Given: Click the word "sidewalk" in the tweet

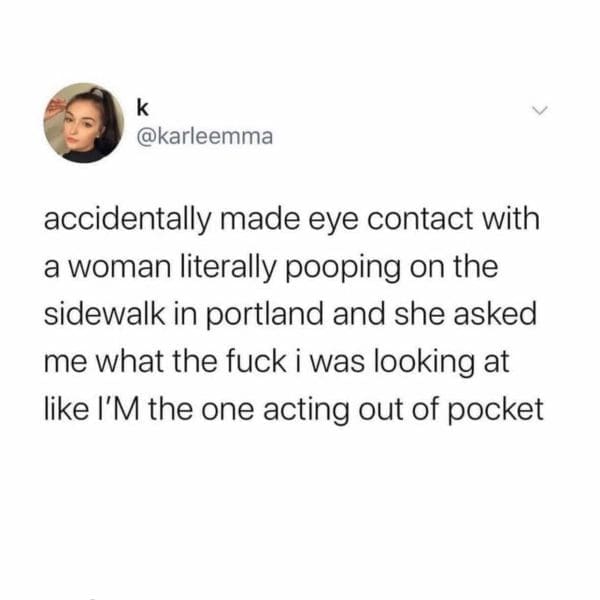Looking at the screenshot, I should [x=104, y=313].
